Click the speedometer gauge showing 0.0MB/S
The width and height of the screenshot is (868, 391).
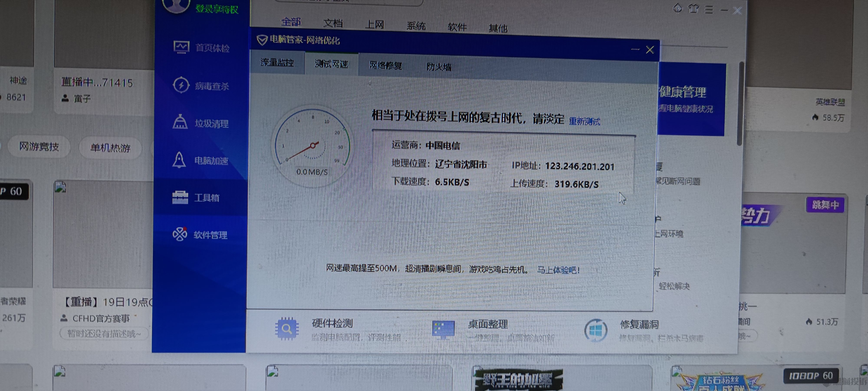click(x=312, y=146)
